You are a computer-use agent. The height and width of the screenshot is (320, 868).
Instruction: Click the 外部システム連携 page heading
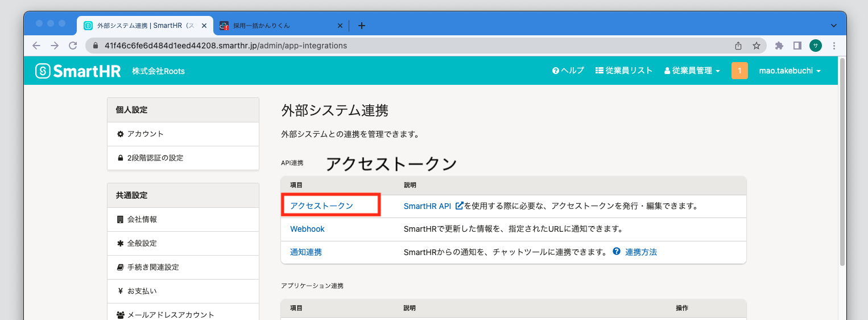[335, 110]
